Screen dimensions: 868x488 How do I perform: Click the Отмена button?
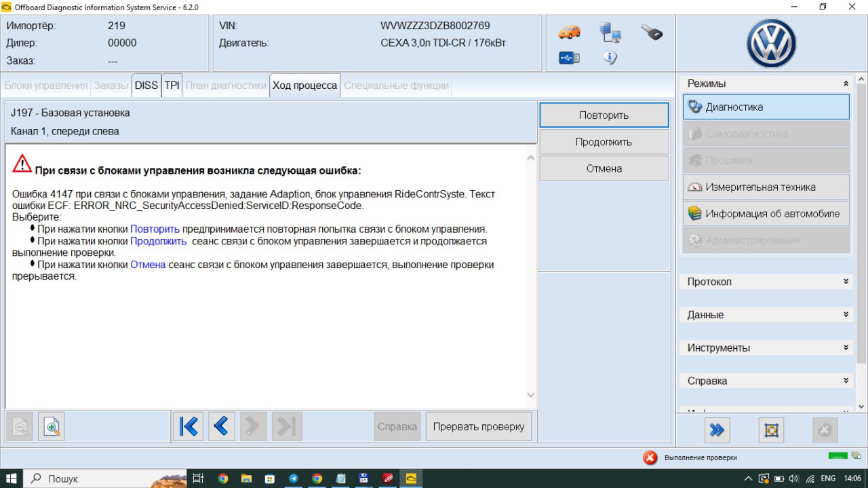pyautogui.click(x=604, y=168)
